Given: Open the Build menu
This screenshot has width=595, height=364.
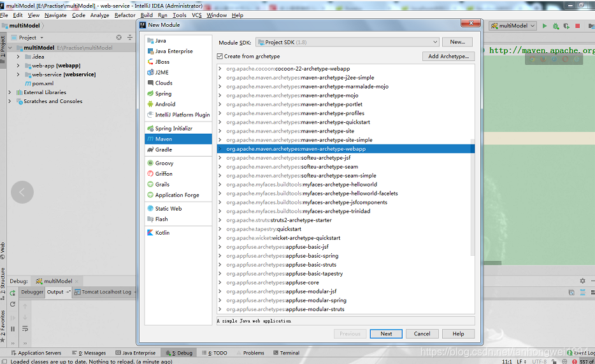Looking at the screenshot, I should coord(147,15).
